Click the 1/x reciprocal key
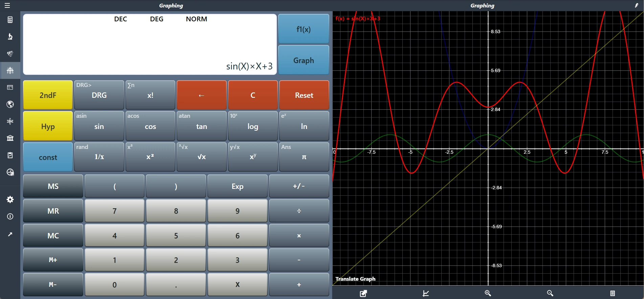This screenshot has width=644, height=299. click(x=99, y=157)
